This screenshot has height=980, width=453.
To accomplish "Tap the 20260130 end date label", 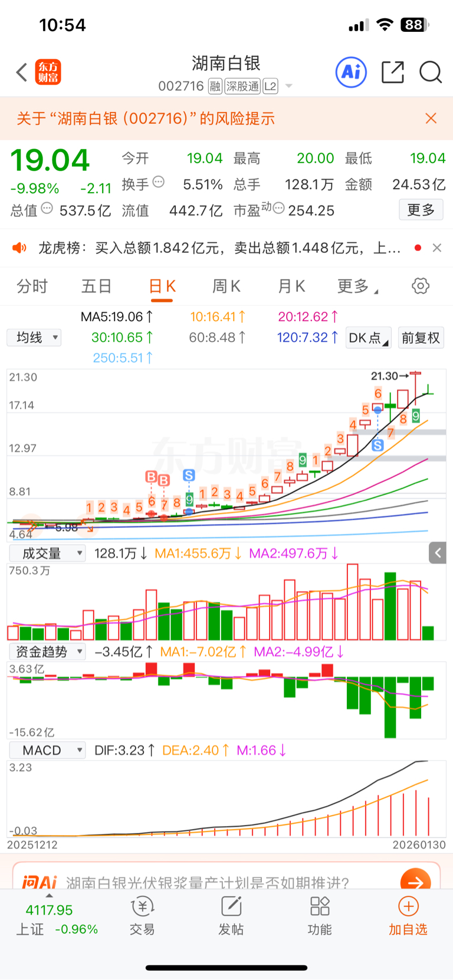I will 419,844.
